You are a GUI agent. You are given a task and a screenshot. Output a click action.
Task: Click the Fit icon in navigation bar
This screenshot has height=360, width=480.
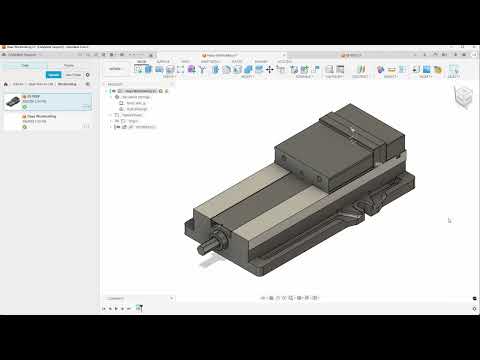[x=291, y=298]
